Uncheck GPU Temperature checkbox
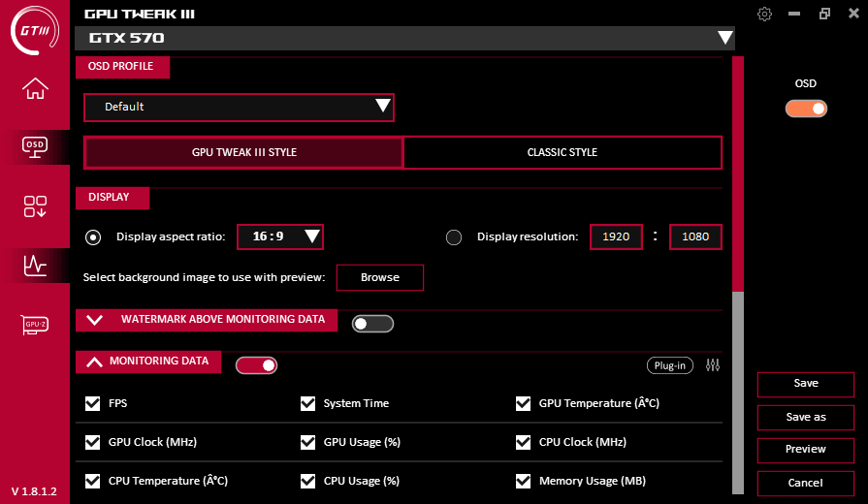This screenshot has height=504, width=868. coord(523,403)
